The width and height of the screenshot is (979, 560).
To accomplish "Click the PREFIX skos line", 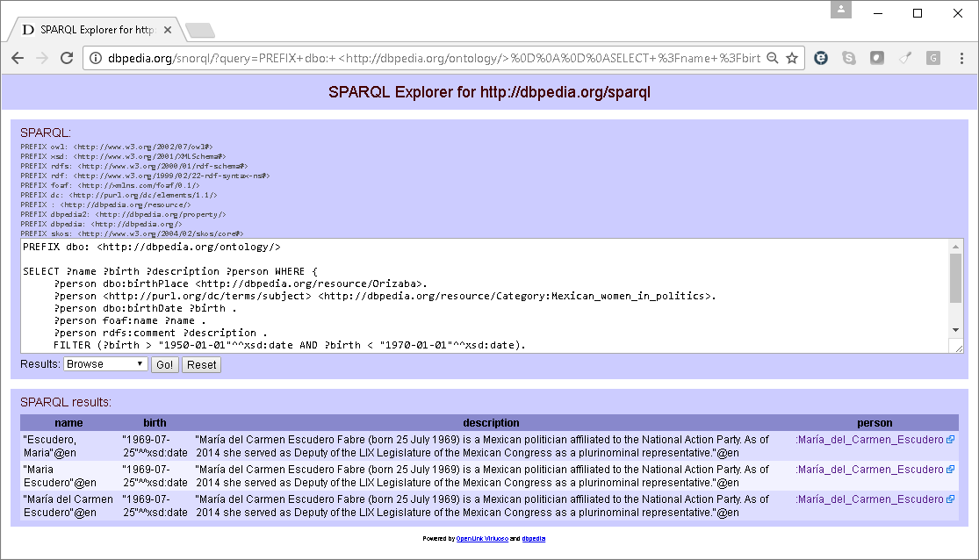I will (x=132, y=233).
